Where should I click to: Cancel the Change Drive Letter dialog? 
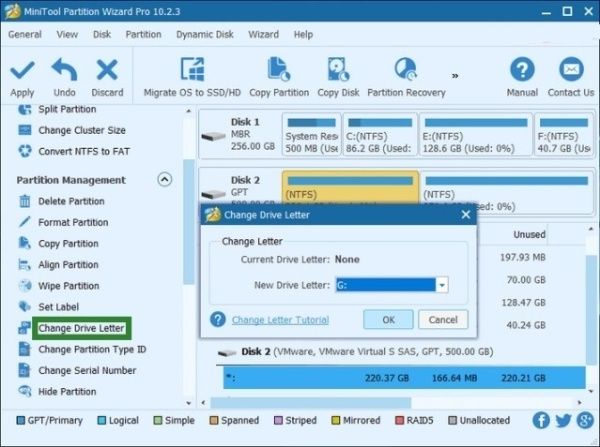pos(442,320)
